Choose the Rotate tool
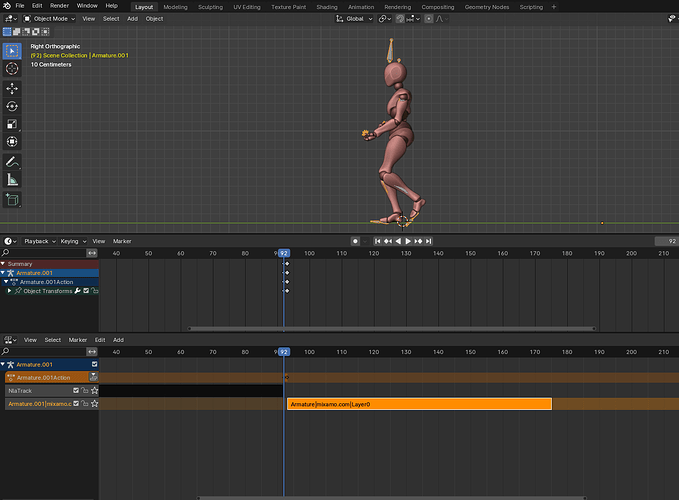 (12, 106)
